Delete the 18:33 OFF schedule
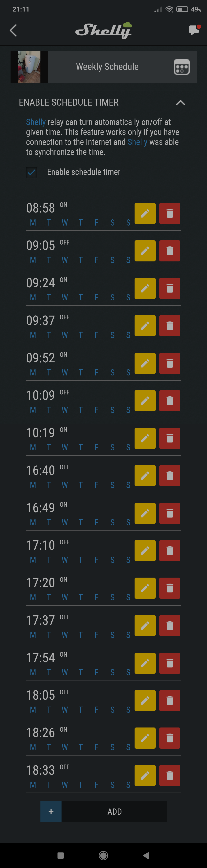 coord(170,775)
